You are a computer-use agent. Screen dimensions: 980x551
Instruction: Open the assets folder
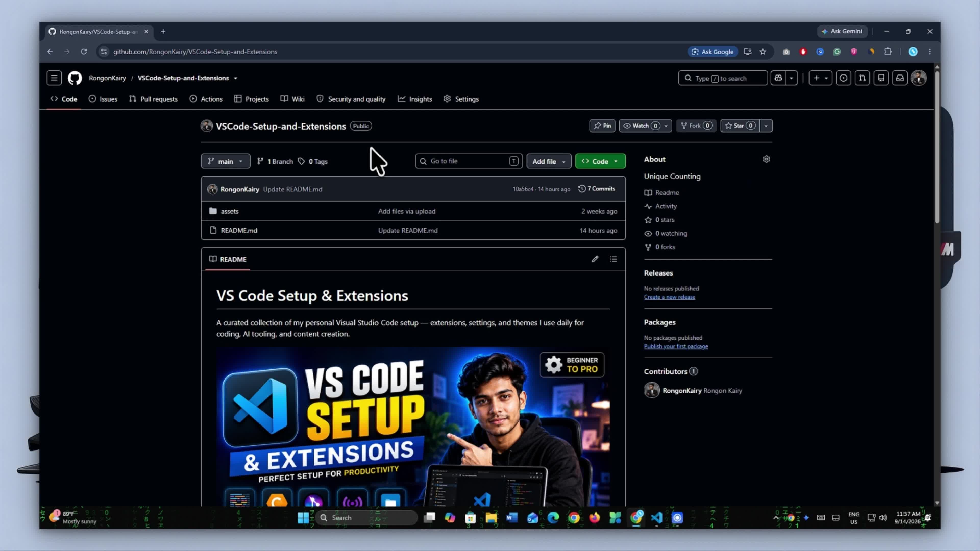coord(230,211)
